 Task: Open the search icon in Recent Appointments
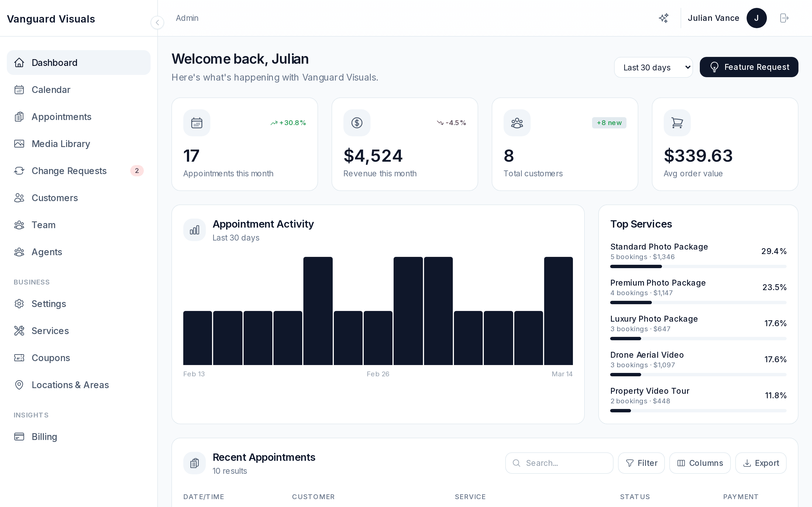click(x=517, y=463)
